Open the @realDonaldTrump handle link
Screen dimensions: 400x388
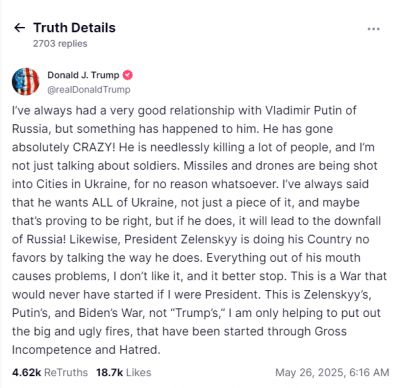coord(89,90)
